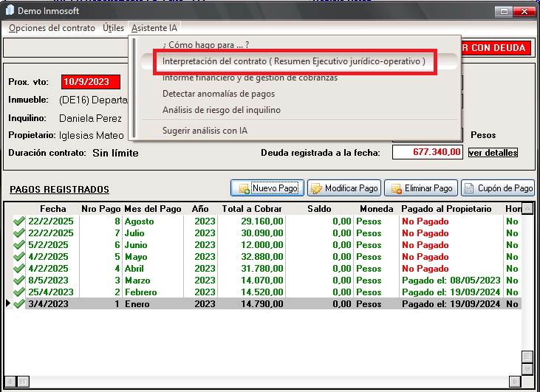Click the Año column header

click(200, 209)
